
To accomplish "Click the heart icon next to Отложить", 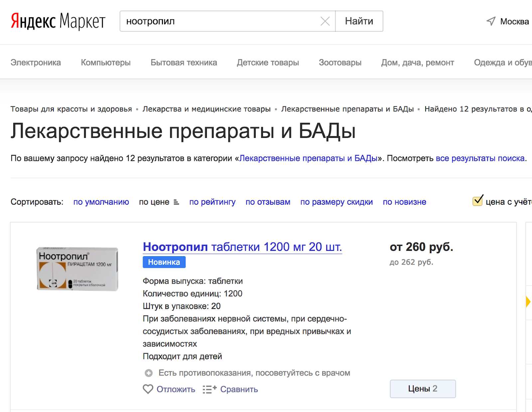I will point(148,389).
